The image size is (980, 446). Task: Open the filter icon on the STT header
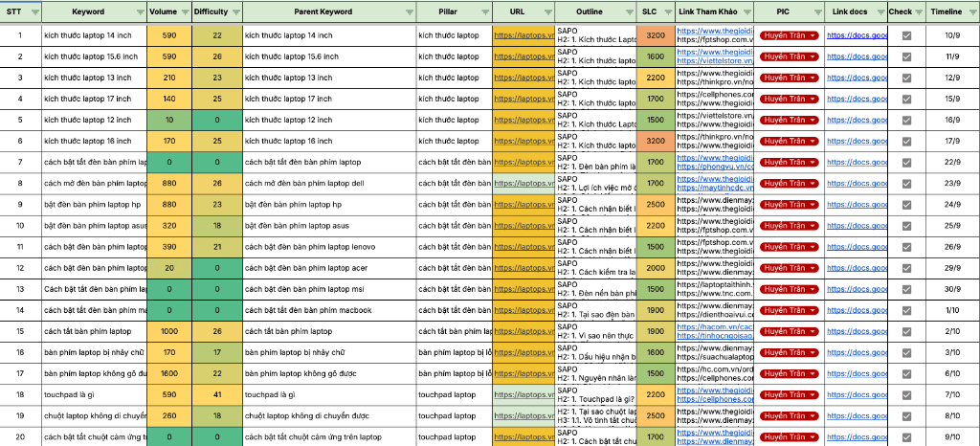pos(35,11)
